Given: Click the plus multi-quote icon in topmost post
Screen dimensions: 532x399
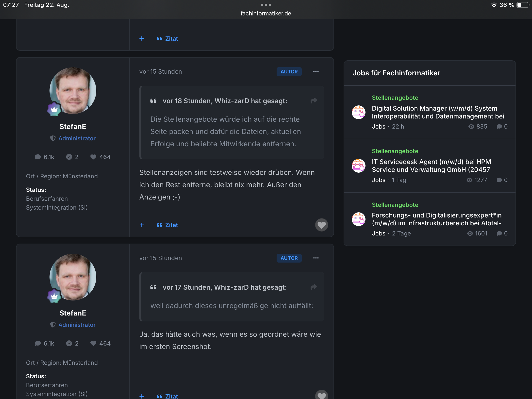Looking at the screenshot, I should click(142, 39).
